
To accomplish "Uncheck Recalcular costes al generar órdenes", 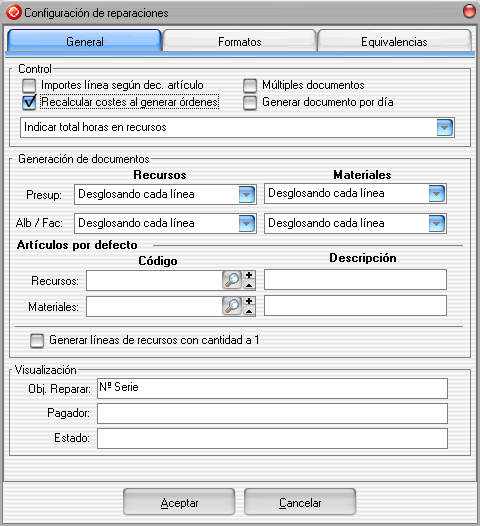I will point(29,102).
